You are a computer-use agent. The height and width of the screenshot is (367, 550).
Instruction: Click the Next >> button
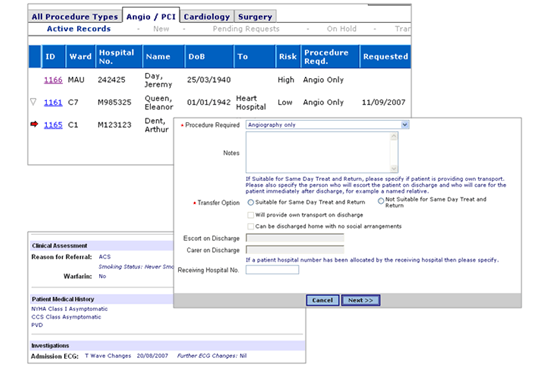coord(361,300)
